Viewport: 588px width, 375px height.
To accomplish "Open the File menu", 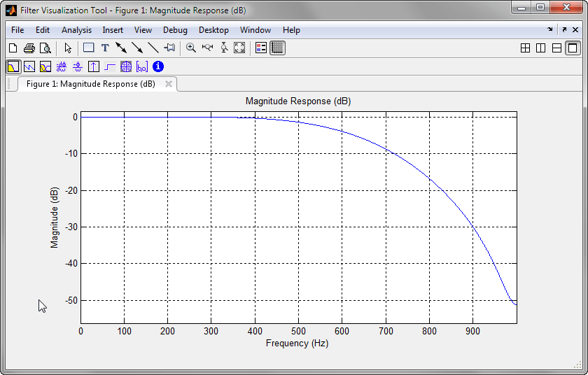I will point(17,30).
